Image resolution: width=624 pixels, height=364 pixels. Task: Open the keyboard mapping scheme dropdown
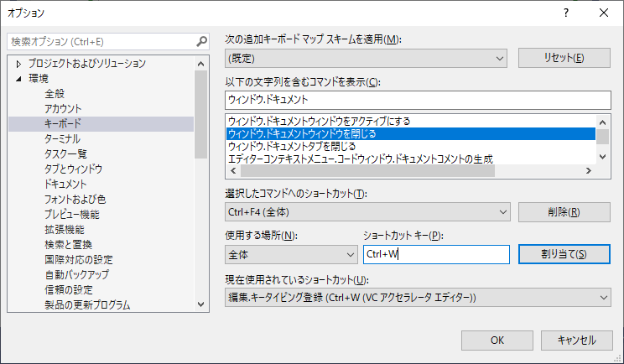367,58
